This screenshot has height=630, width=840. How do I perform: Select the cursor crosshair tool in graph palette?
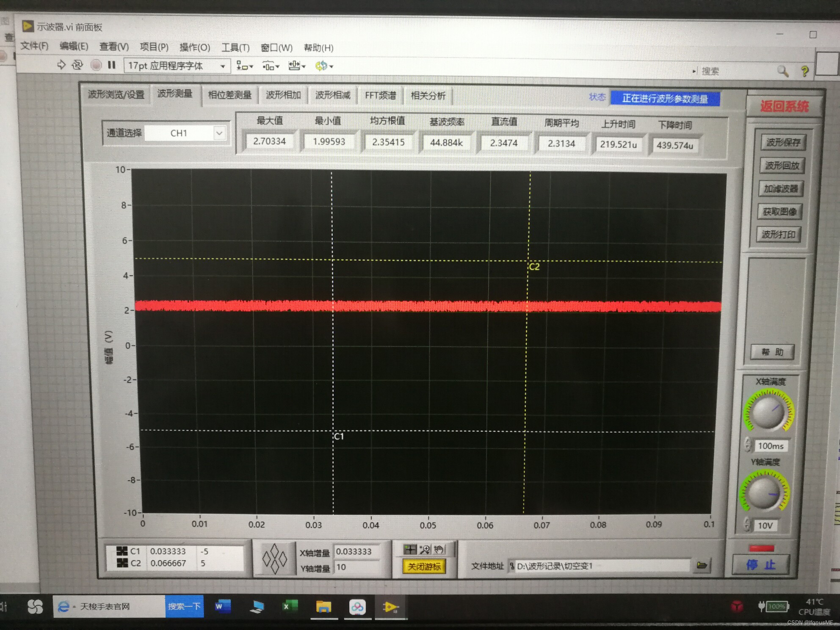pos(409,549)
